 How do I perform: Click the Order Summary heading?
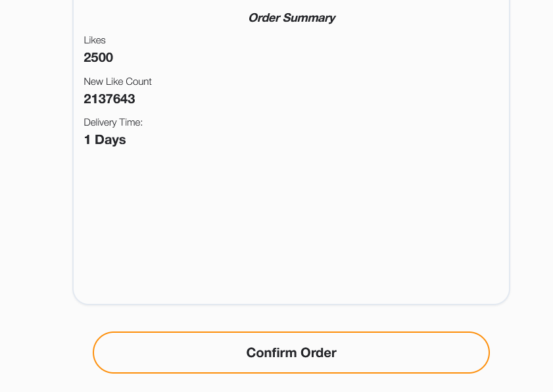(x=291, y=18)
